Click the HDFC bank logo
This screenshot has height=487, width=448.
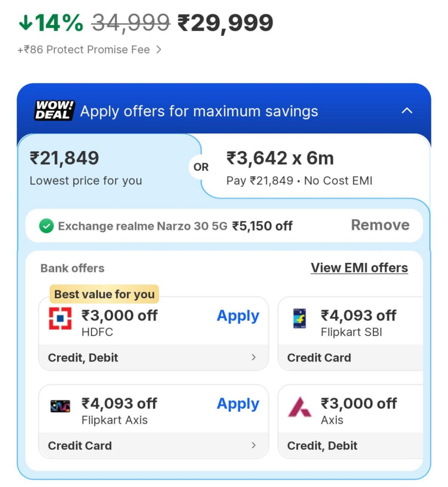coord(60,319)
